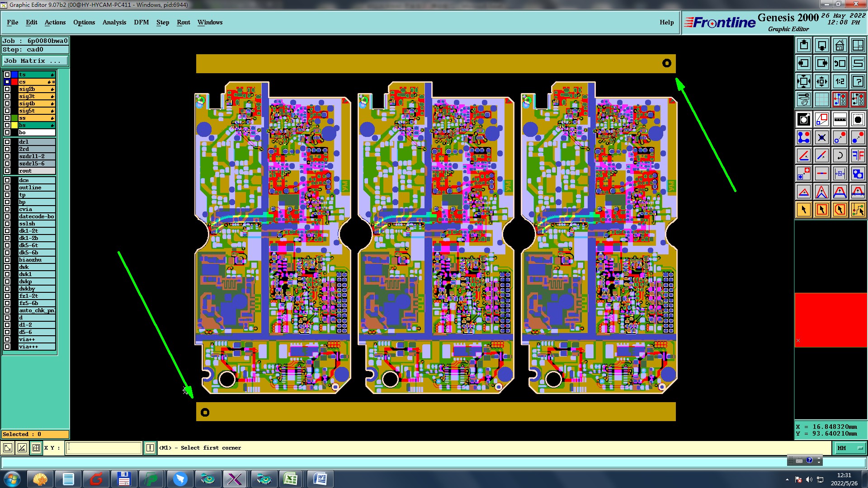Click the X Y coordinate input field
868x488 pixels.
(x=104, y=448)
